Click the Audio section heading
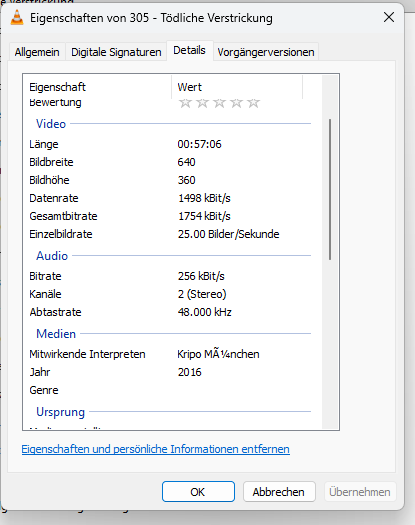The width and height of the screenshot is (415, 525). [52, 256]
